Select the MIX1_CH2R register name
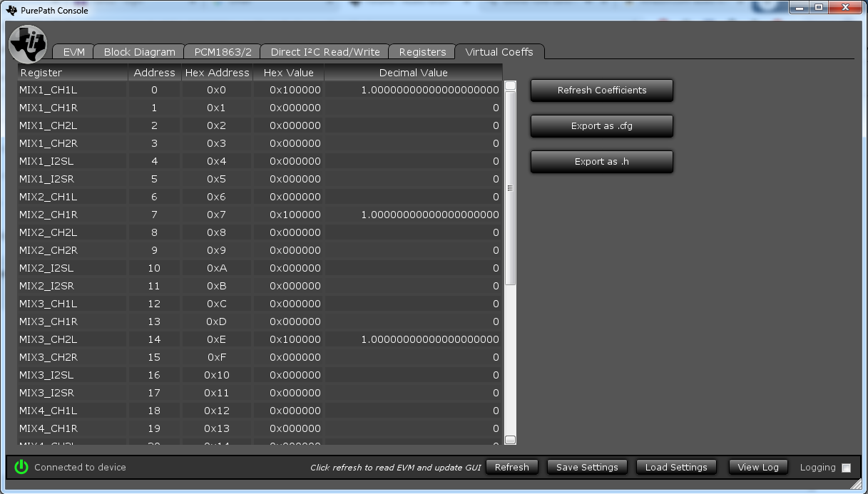Screen dimensions: 868x494 (x=48, y=143)
